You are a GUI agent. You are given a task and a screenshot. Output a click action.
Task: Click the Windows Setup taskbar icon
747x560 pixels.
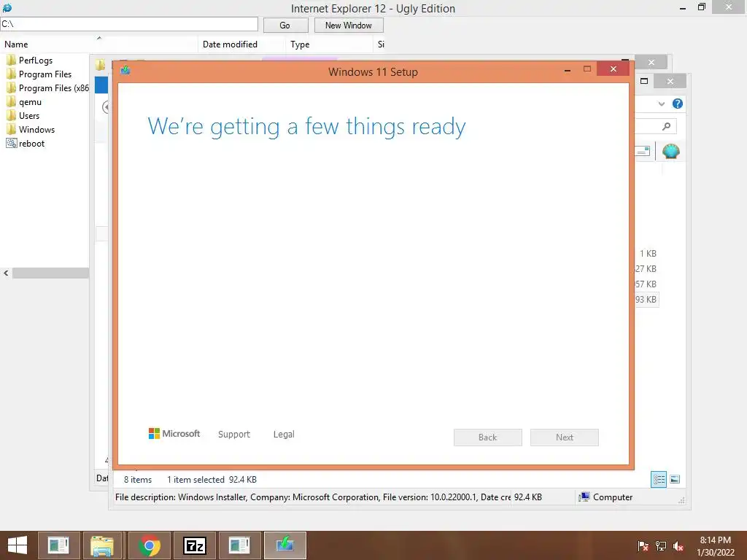tap(285, 545)
